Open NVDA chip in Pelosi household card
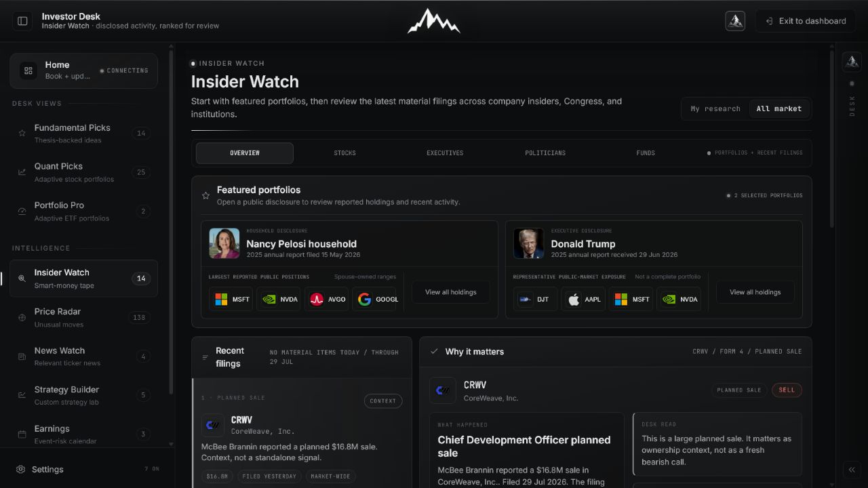 point(279,299)
